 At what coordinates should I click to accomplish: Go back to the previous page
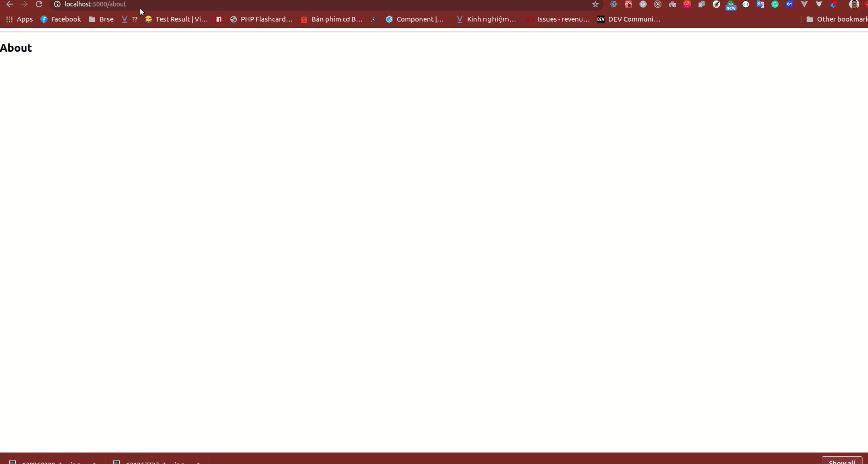tap(10, 4)
